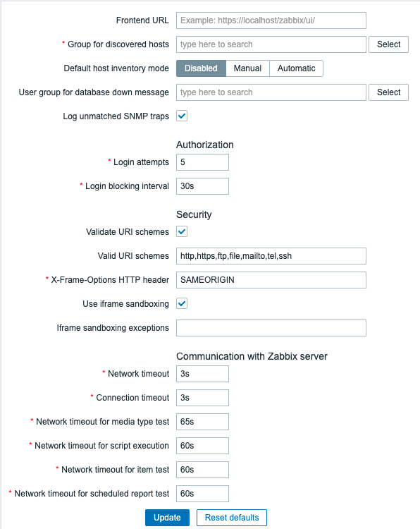
Task: Click Select for discovered hosts group
Action: [388, 44]
